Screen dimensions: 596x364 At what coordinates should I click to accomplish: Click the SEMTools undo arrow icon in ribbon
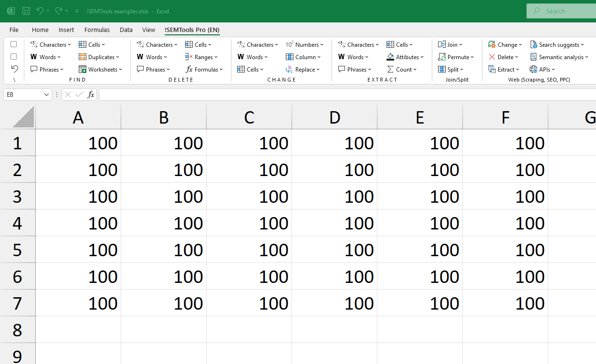(x=14, y=69)
